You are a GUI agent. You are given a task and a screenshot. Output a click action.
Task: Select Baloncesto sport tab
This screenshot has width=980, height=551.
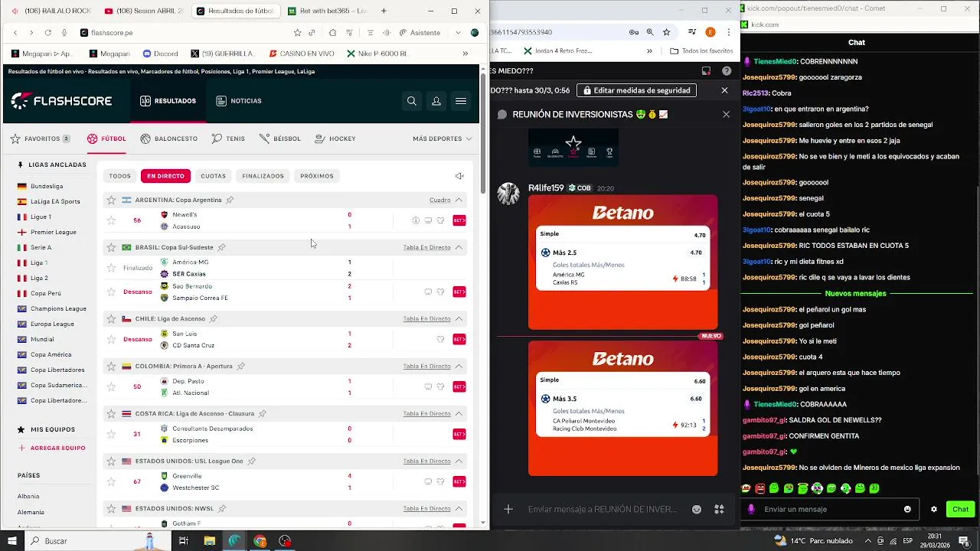pyautogui.click(x=169, y=139)
